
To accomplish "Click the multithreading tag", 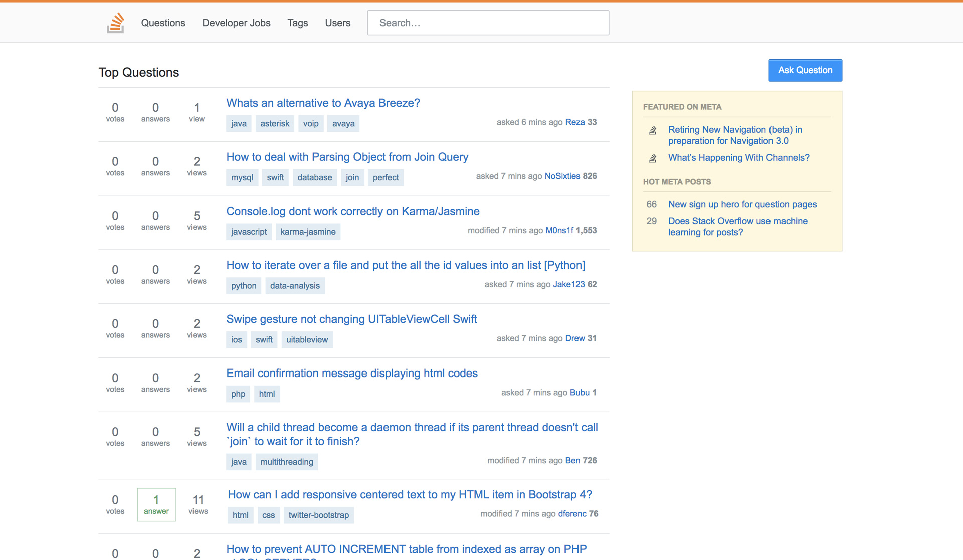I will coord(286,462).
